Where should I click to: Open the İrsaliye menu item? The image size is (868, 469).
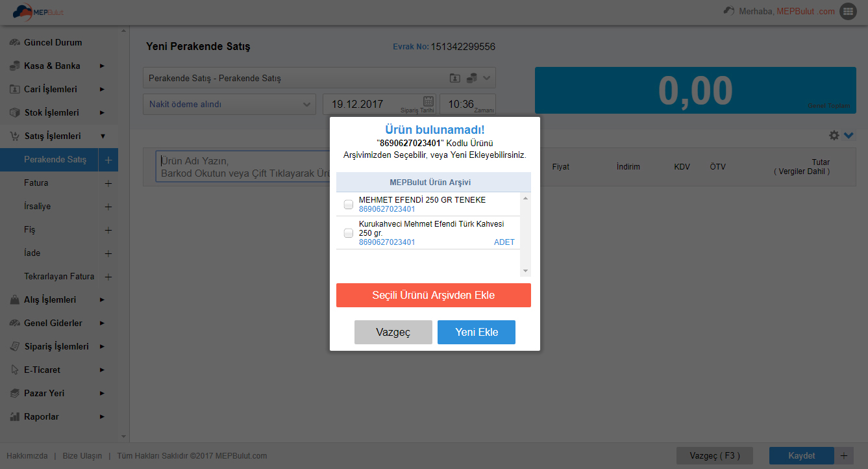(x=37, y=207)
